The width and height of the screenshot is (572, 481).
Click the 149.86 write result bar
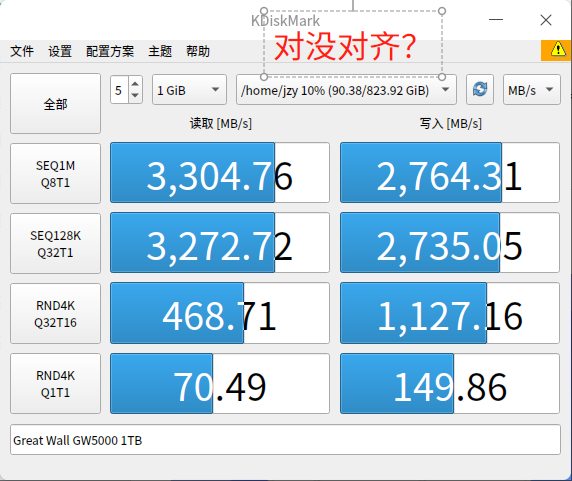[x=450, y=383]
